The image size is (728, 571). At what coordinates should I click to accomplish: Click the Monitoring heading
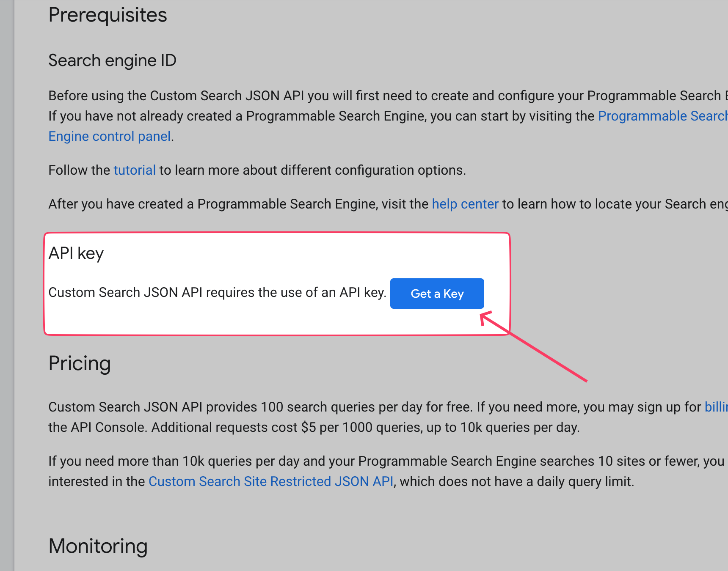97,546
